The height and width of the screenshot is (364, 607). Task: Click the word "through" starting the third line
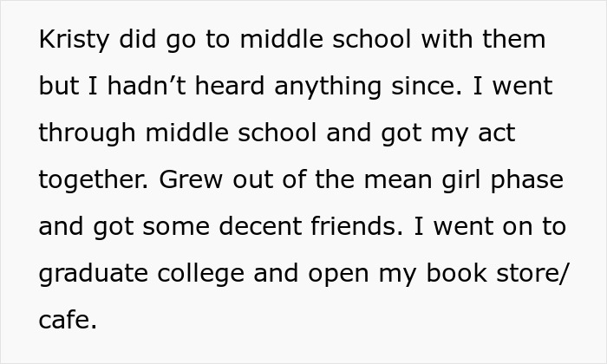click(x=85, y=134)
